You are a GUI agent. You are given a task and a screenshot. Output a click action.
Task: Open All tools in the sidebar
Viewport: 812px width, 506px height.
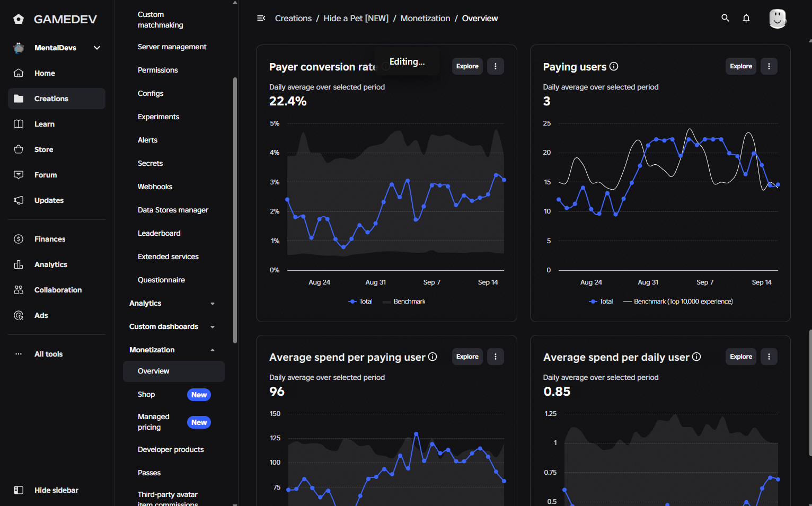[x=57, y=354]
